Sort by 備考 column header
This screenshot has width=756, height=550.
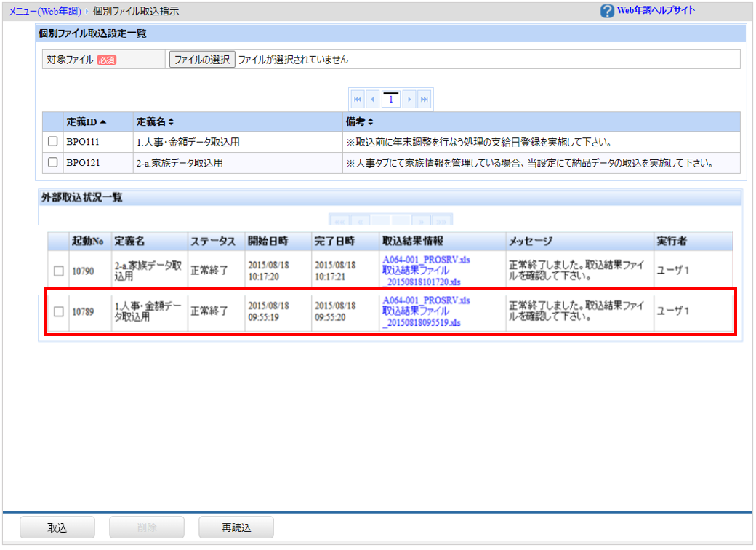(x=359, y=122)
